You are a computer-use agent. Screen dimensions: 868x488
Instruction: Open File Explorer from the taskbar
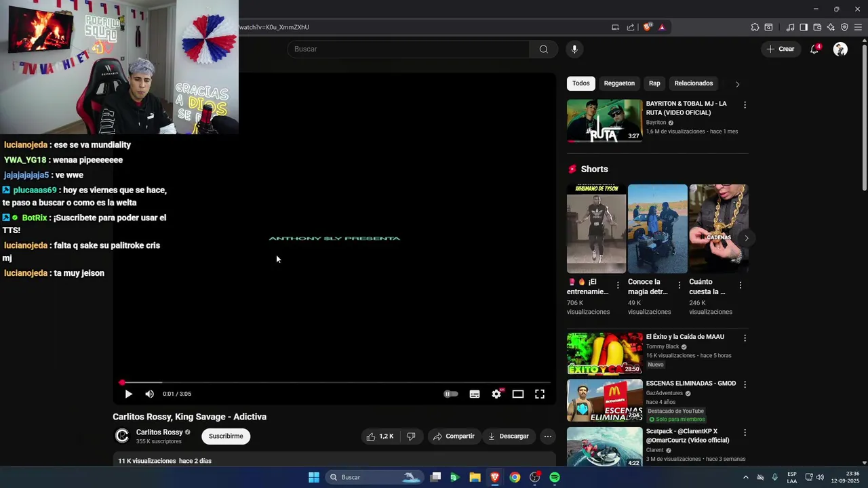tap(475, 477)
